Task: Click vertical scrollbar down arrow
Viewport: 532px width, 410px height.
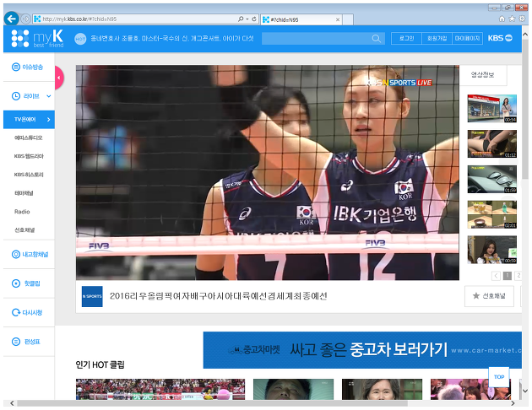Action: (x=525, y=391)
